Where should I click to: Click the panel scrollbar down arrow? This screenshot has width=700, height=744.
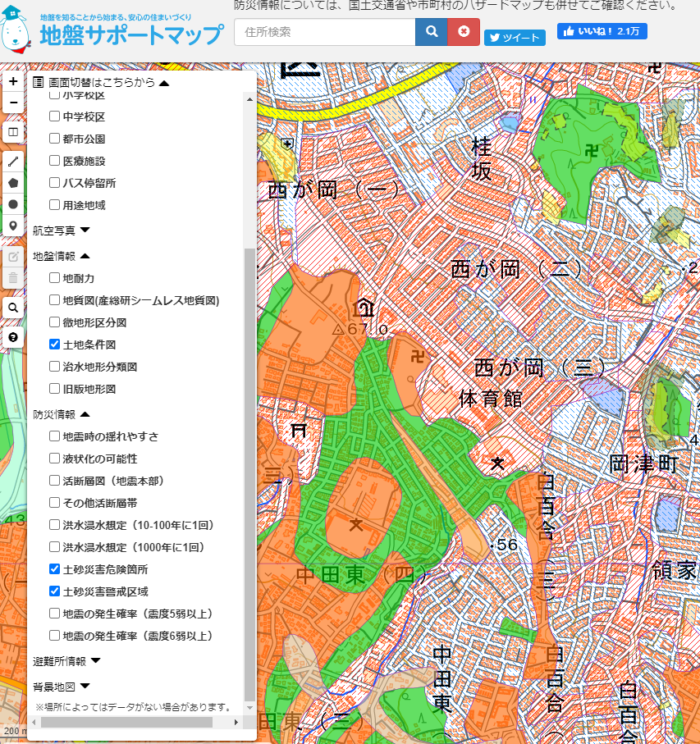249,707
